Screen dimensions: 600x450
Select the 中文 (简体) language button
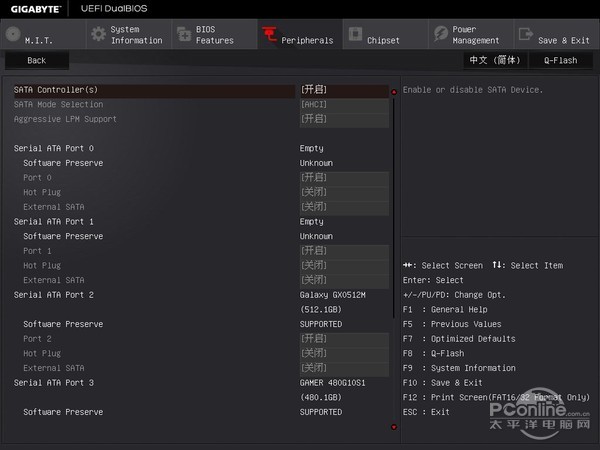(x=496, y=60)
